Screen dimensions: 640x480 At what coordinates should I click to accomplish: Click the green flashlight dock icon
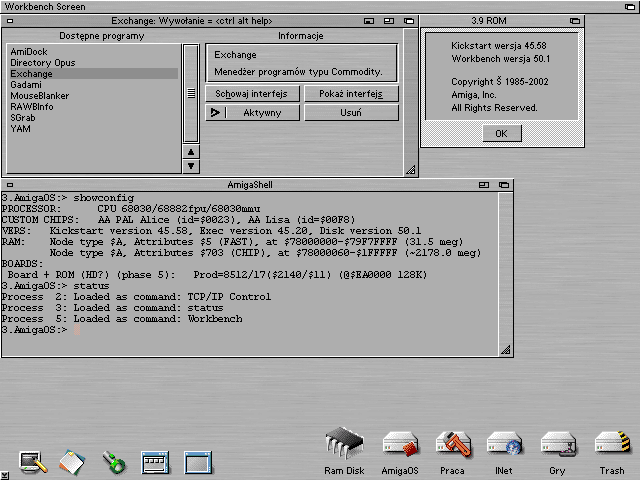(114, 462)
